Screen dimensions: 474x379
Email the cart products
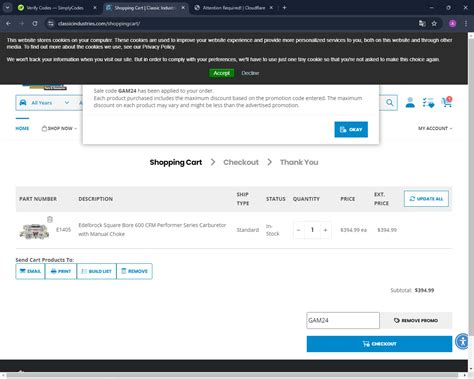[x=30, y=271]
